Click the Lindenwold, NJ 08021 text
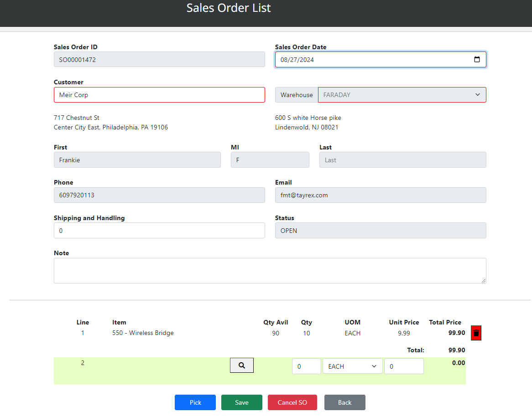 pyautogui.click(x=306, y=127)
